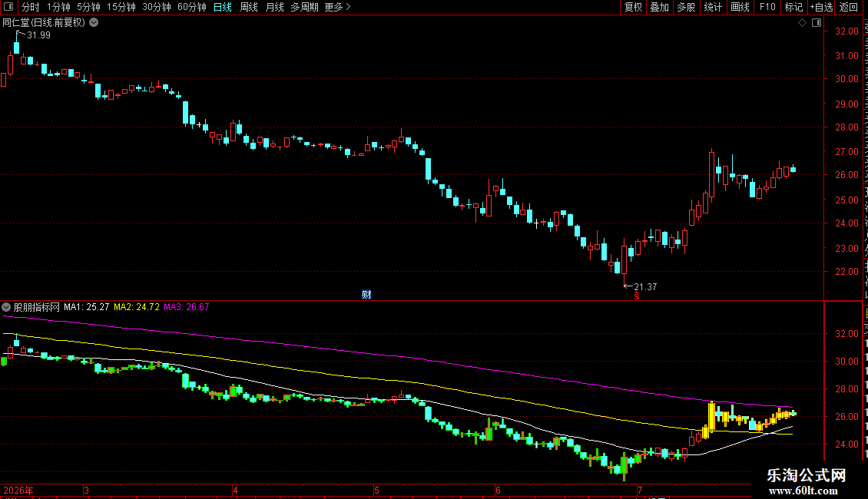
Task: Click the MA2: 24.72 label
Action: [x=137, y=307]
